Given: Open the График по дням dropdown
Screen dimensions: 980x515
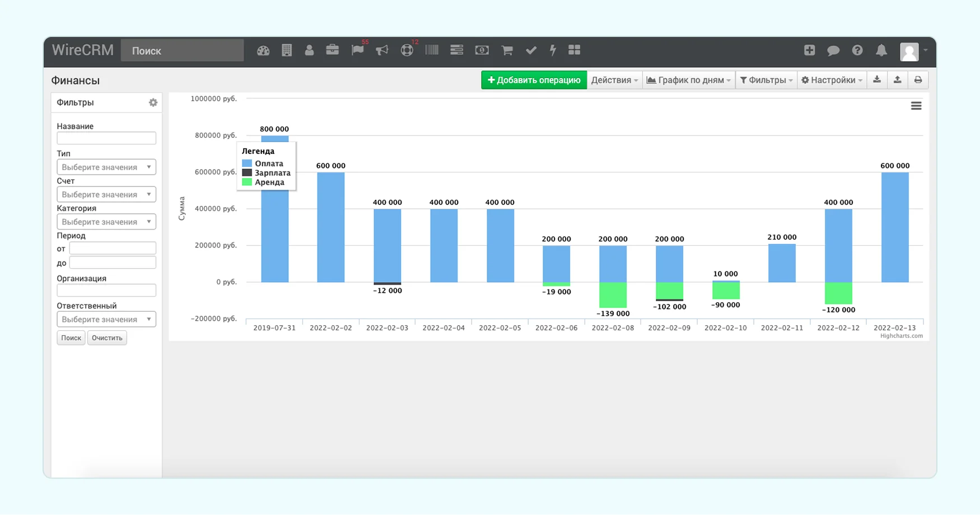Looking at the screenshot, I should coord(689,80).
